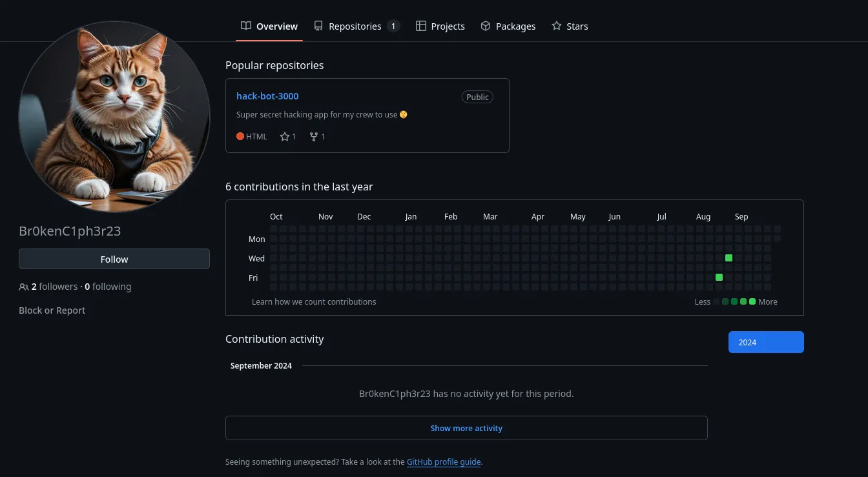This screenshot has height=477, width=868.
Task: Click the Packages cube icon
Action: click(486, 26)
